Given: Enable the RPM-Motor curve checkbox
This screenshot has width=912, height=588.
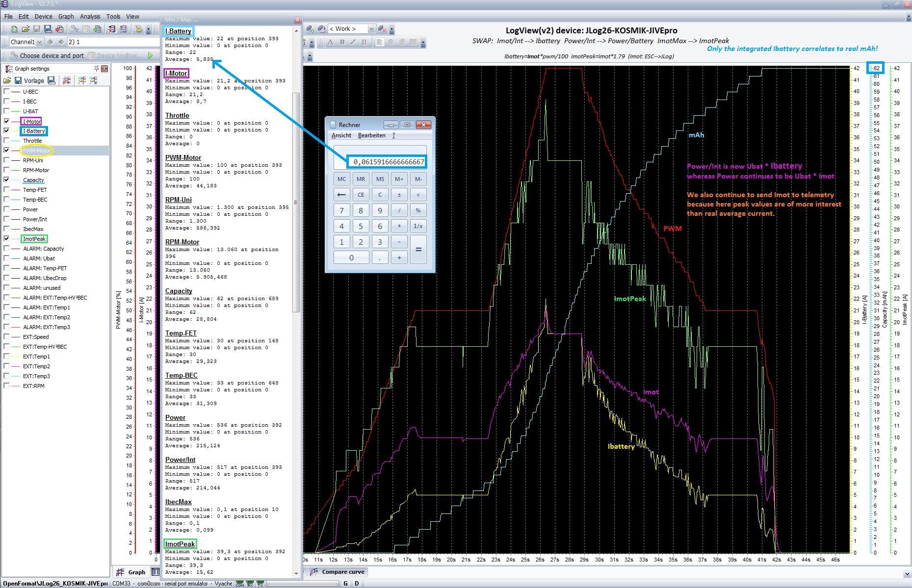Looking at the screenshot, I should pyautogui.click(x=6, y=170).
